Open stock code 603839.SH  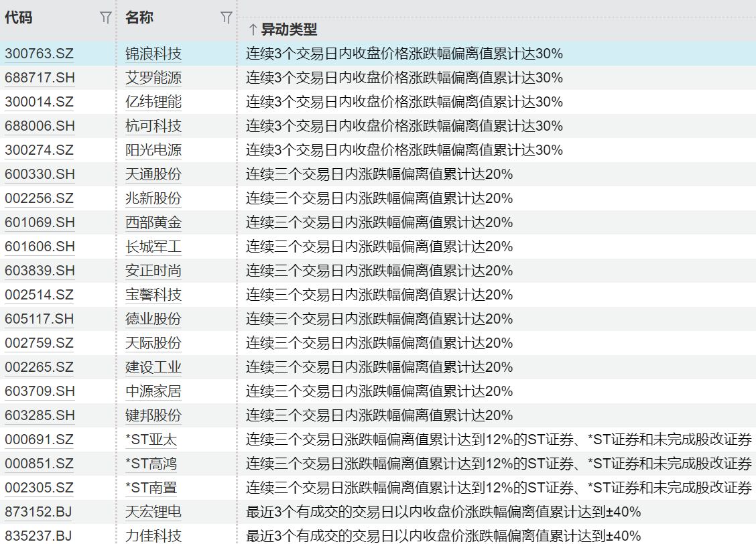(x=40, y=270)
